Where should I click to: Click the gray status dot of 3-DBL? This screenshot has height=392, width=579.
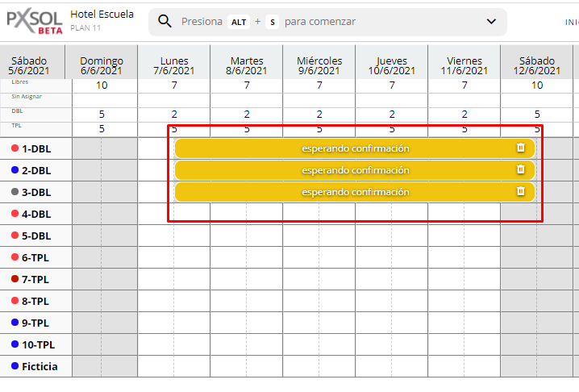pos(15,192)
